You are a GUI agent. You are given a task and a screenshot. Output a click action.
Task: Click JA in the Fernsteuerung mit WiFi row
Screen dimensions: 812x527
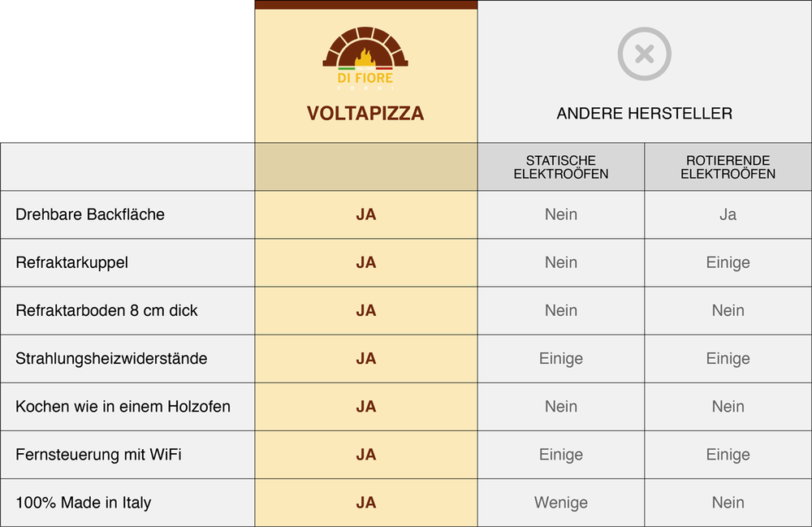[x=365, y=454]
